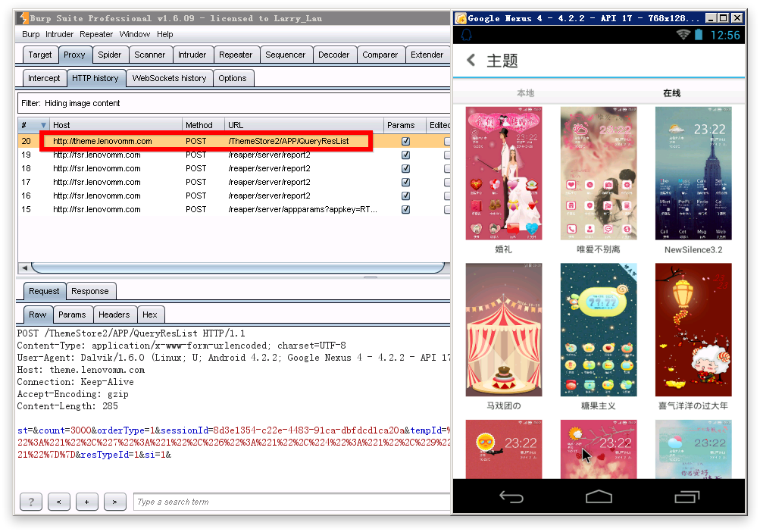Click the Filter: Hiding image content bar

pyautogui.click(x=234, y=103)
